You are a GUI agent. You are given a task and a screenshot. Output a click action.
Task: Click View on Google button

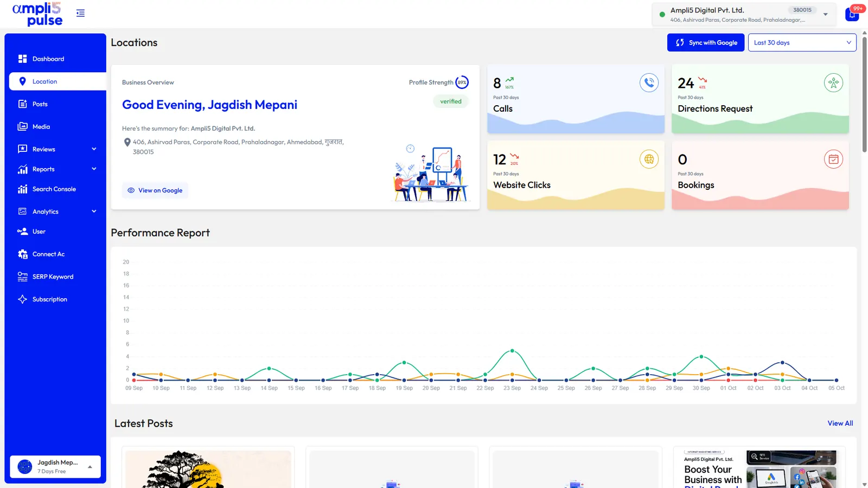click(x=155, y=190)
